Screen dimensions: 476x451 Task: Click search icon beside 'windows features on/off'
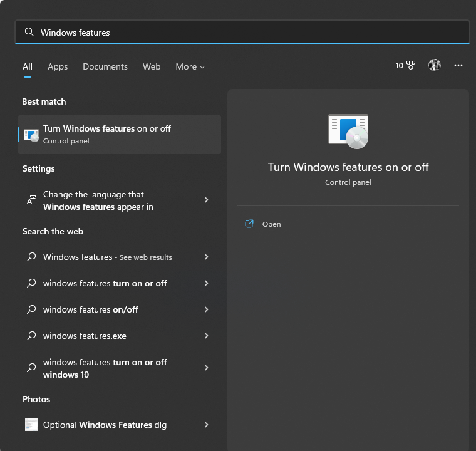[x=31, y=309]
